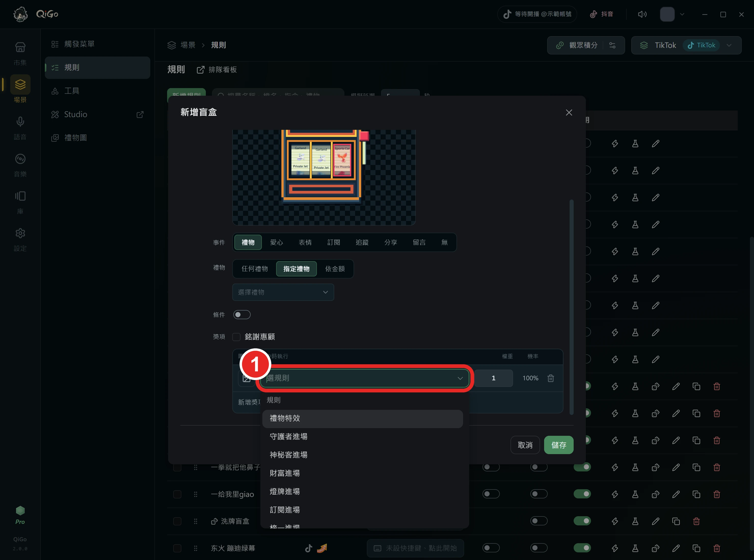Switch gift mode to 依金額
Viewport: 754px width, 560px height.
pos(335,269)
